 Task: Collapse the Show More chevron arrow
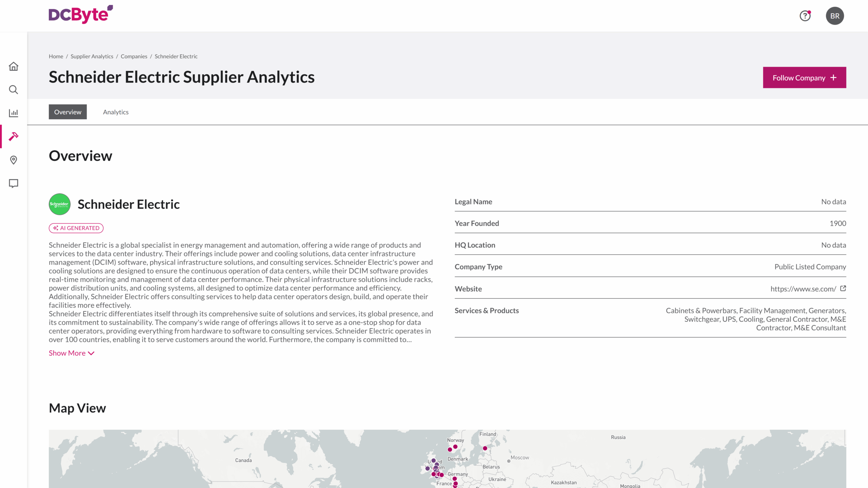pyautogui.click(x=91, y=353)
